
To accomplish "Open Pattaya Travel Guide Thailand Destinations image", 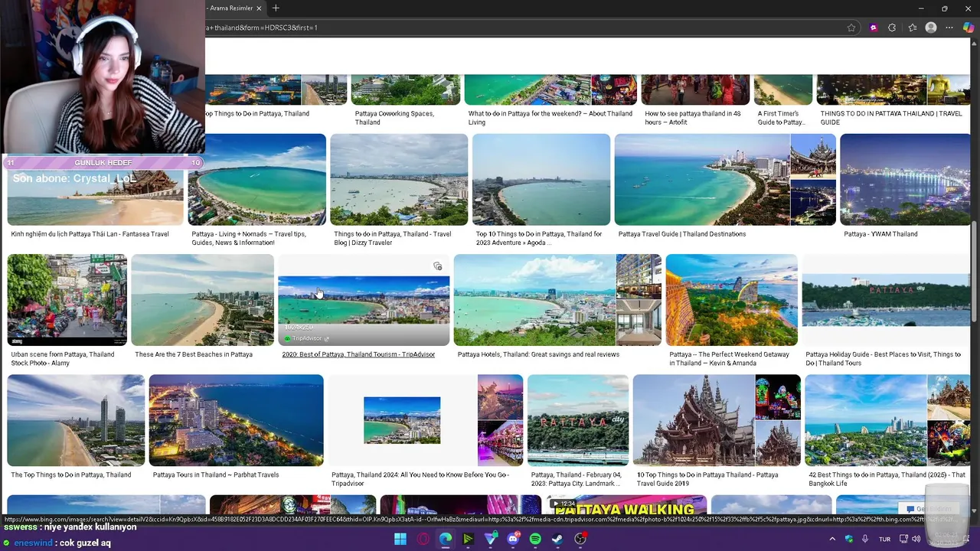I will 701,180.
